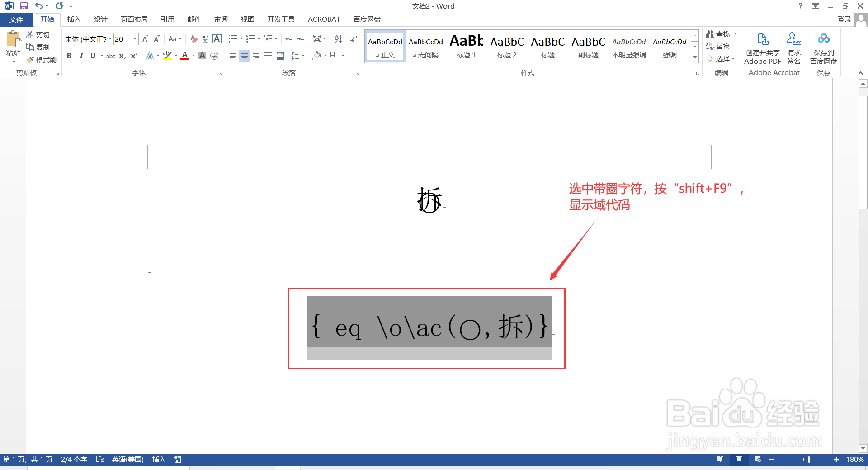Click Sign in (登录) at top right
The image size is (868, 470).
pos(844,19)
